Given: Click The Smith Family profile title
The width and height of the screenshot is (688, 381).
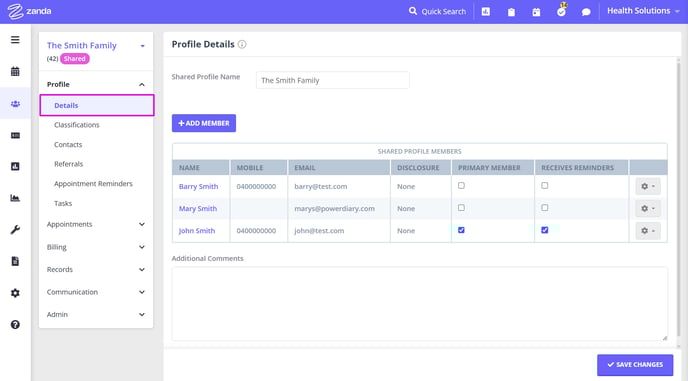Looking at the screenshot, I should point(82,46).
